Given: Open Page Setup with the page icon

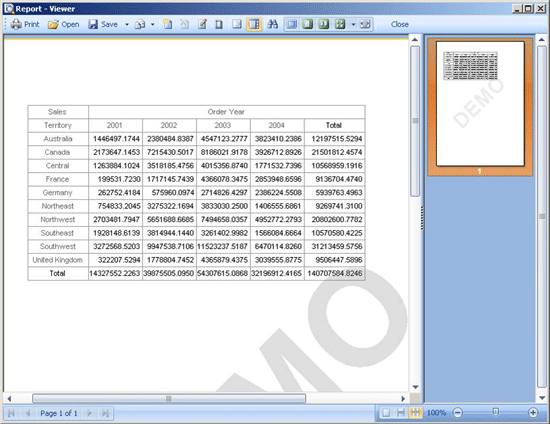Looking at the screenshot, I should point(219,24).
